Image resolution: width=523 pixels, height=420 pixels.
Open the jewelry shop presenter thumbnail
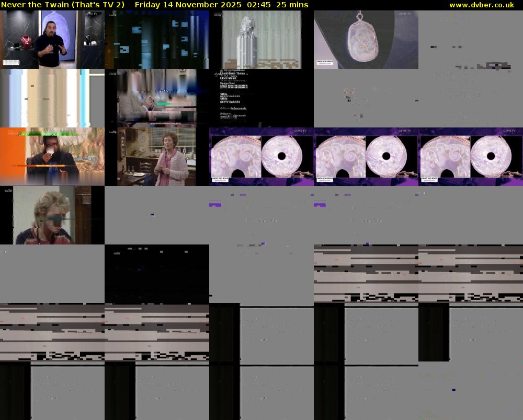pyautogui.click(x=52, y=40)
